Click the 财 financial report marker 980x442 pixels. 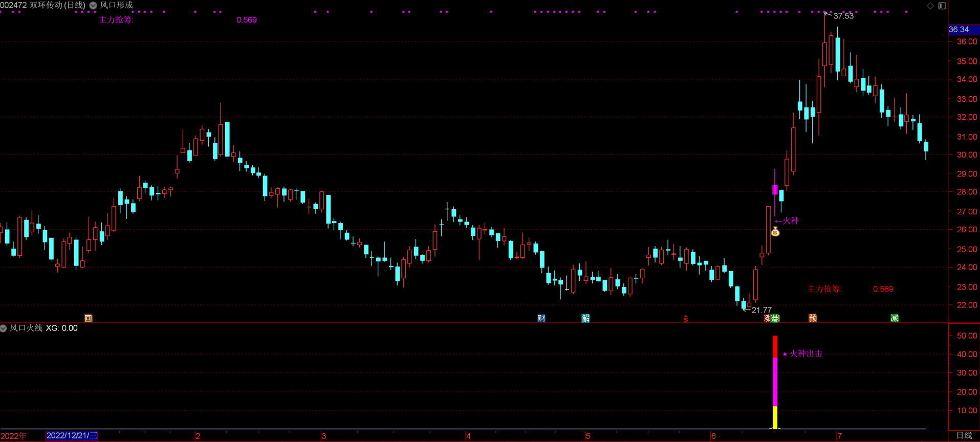pos(541,318)
